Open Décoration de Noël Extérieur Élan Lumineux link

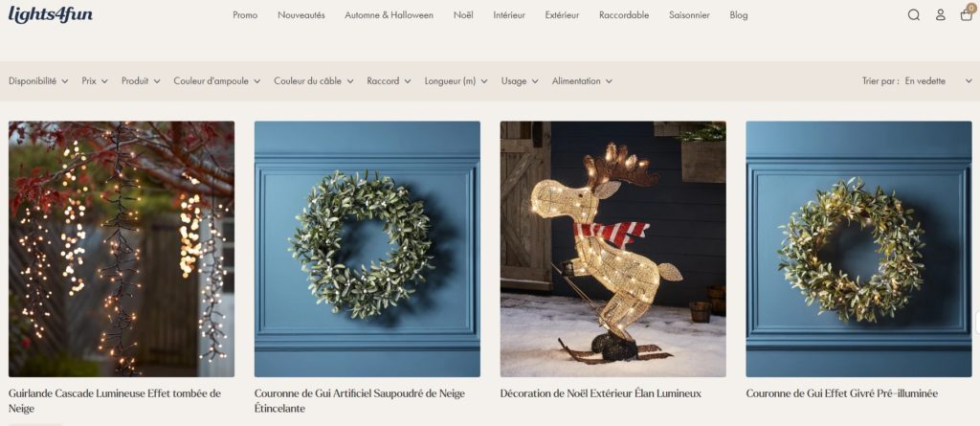601,393
